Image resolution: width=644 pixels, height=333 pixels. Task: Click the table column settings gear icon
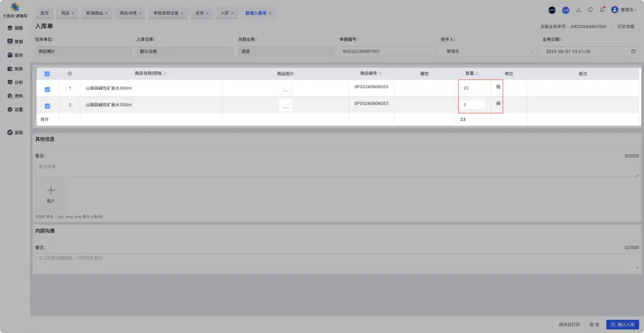[70, 73]
